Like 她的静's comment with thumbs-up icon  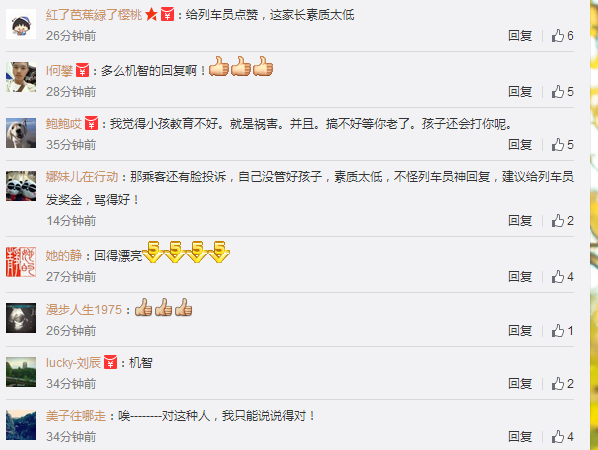pos(558,276)
